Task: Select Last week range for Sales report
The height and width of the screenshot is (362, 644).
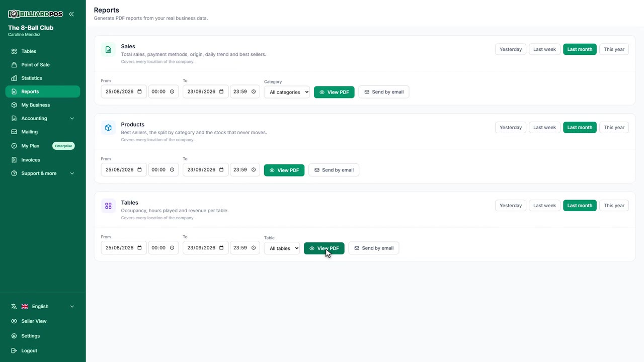Action: (544, 49)
